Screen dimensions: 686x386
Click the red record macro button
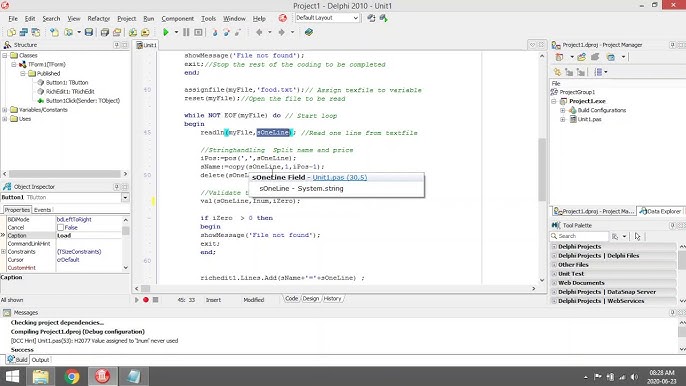tap(146, 300)
